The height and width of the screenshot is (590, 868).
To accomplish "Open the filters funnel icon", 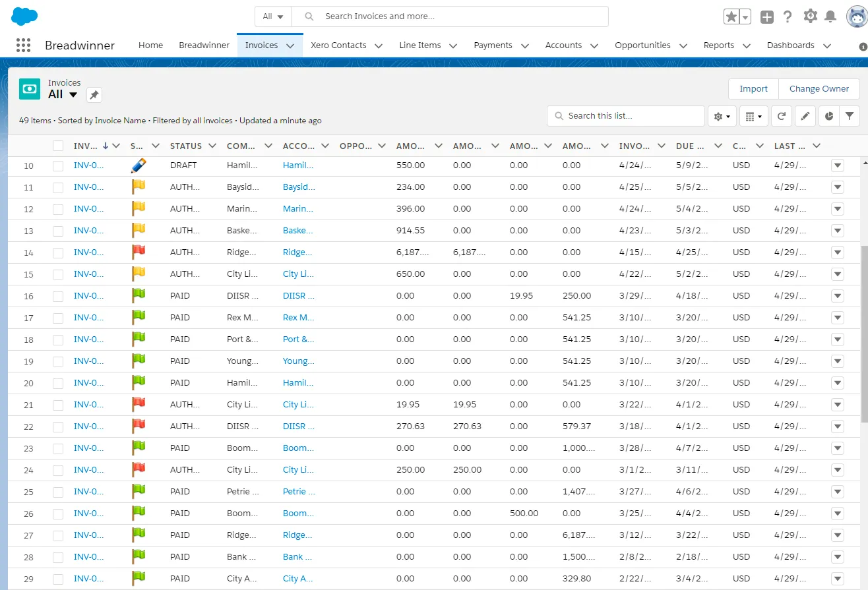I will click(x=850, y=116).
